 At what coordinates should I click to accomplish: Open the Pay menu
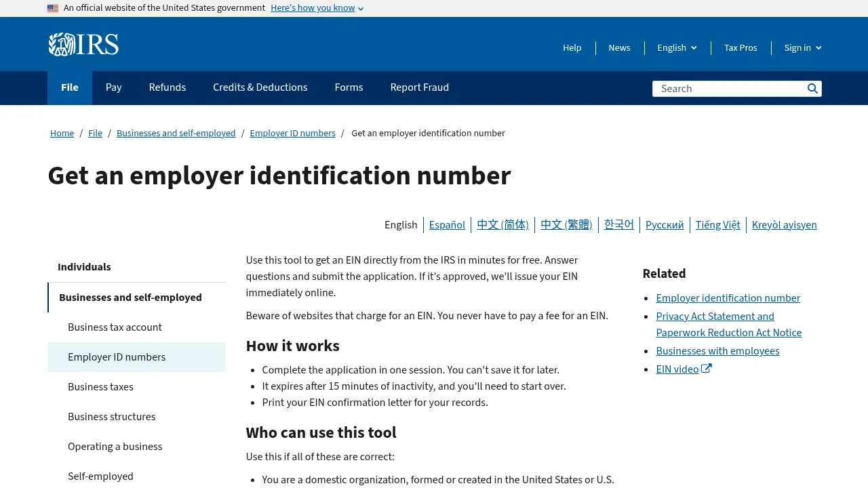point(114,88)
